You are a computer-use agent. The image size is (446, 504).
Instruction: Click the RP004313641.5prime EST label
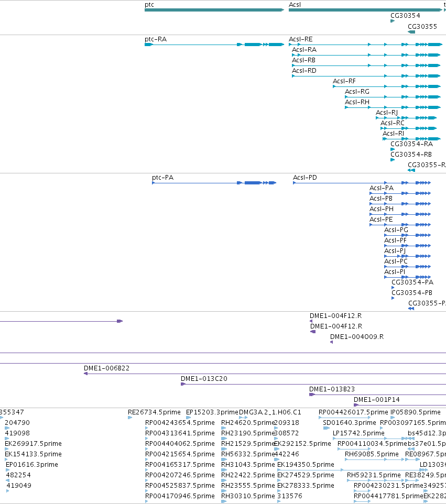pos(180,433)
